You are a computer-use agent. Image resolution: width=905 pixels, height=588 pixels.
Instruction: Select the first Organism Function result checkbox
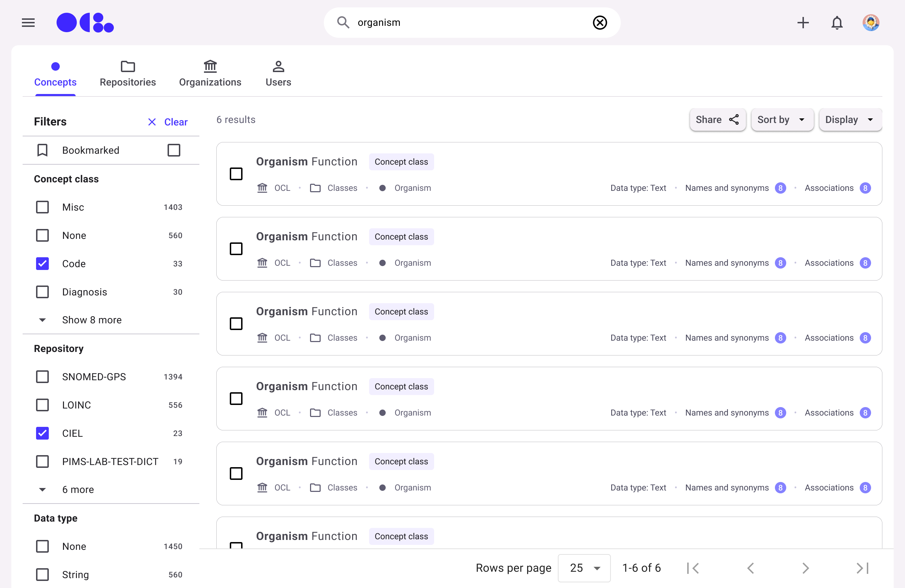(236, 174)
